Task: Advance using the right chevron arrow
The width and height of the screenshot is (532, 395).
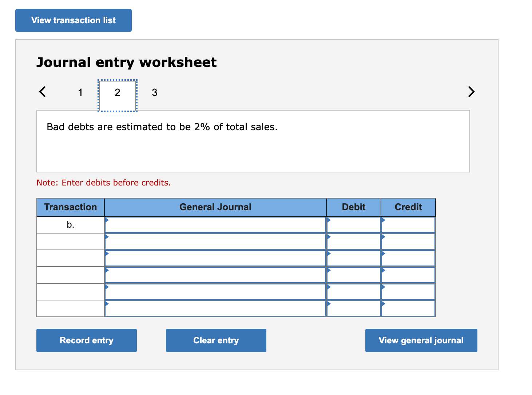Action: (471, 92)
